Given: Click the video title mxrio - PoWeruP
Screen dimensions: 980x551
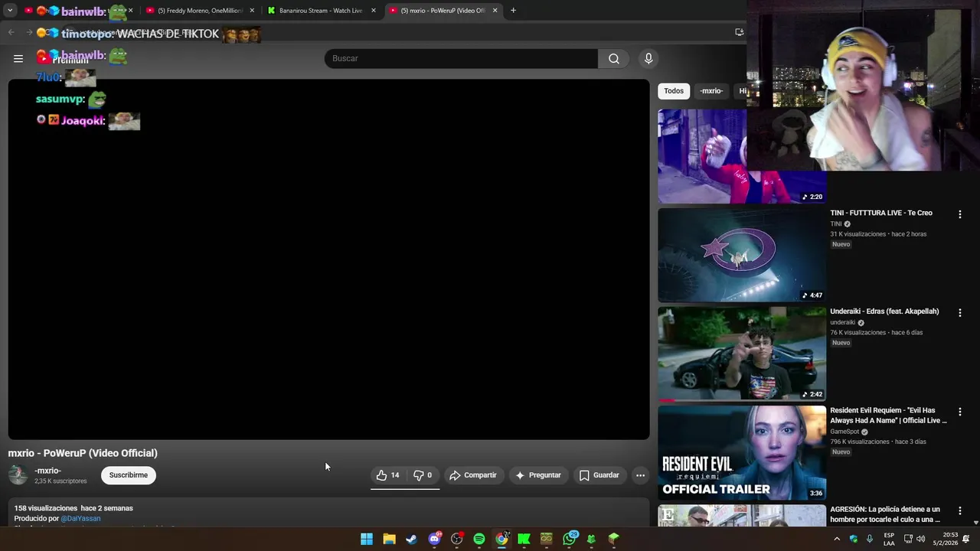Looking at the screenshot, I should [x=83, y=453].
